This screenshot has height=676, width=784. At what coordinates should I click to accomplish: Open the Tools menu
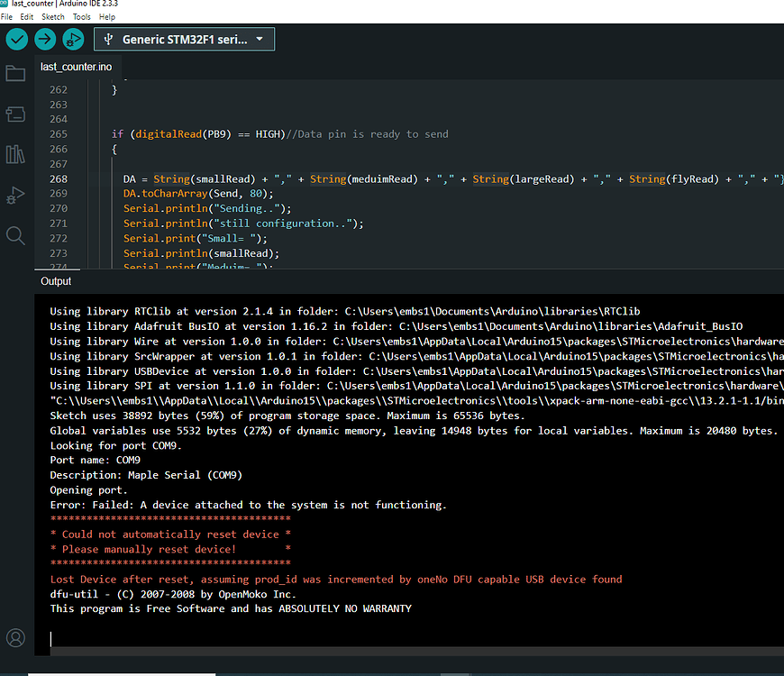click(x=81, y=16)
